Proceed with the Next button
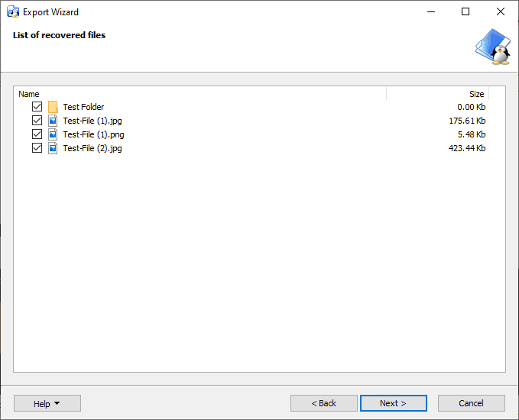Screen dimensions: 519x420 (393, 403)
